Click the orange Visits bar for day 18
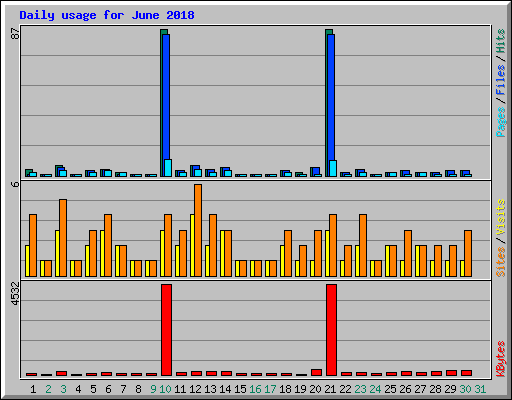Viewport: 512px width, 400px height. [x=288, y=253]
